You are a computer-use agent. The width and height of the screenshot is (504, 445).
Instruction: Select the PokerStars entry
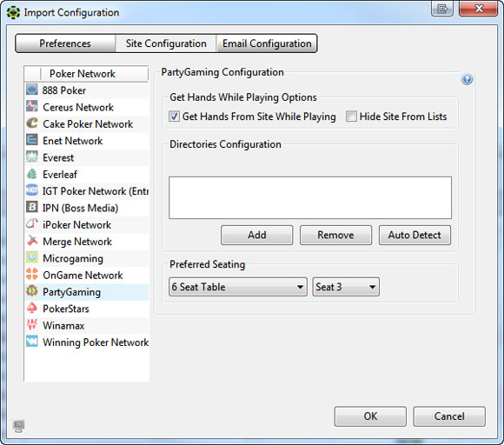point(87,309)
